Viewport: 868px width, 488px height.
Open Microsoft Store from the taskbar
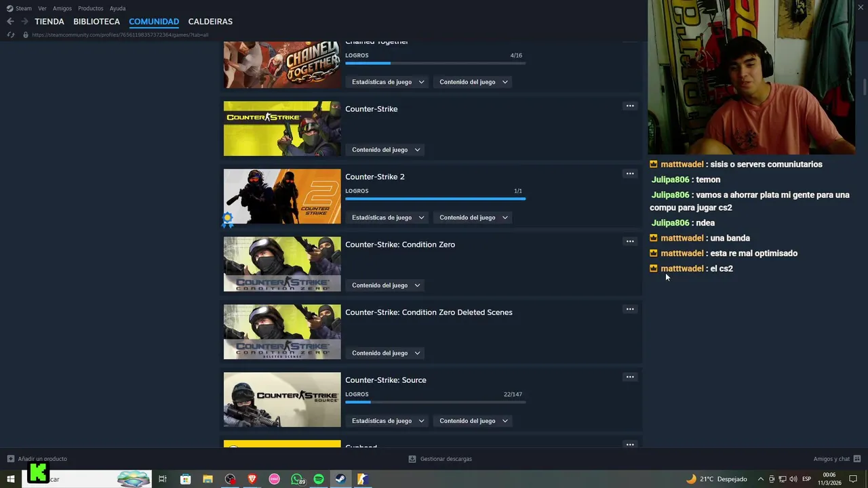coord(185,479)
